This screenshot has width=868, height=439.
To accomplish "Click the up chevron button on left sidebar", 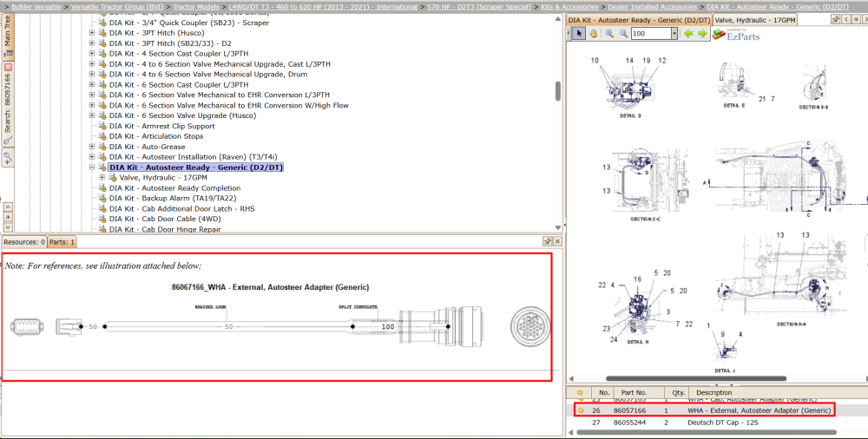I will [8, 206].
